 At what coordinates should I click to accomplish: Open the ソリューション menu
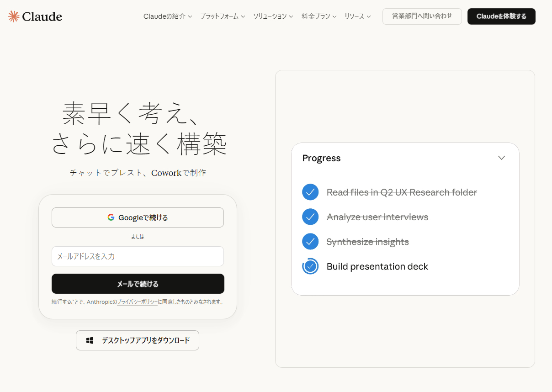click(273, 16)
